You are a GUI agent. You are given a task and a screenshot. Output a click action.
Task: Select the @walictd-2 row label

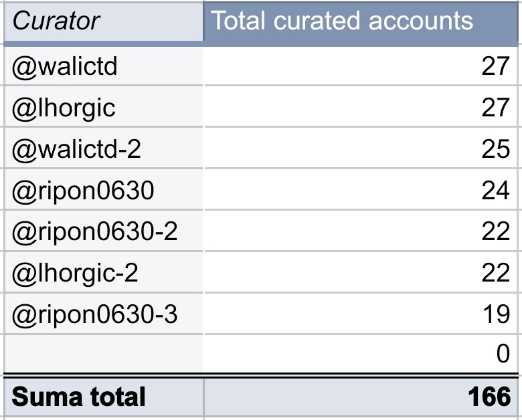[76, 149]
